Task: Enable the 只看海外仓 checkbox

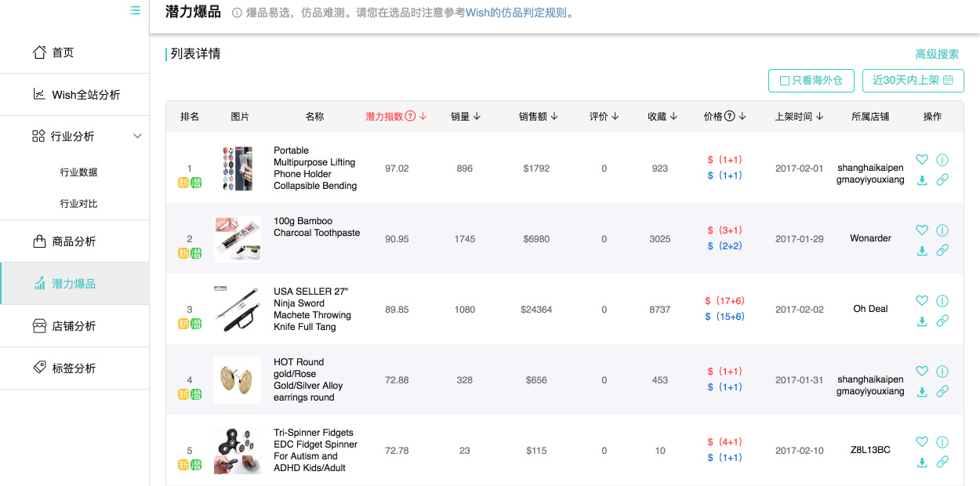Action: point(784,81)
